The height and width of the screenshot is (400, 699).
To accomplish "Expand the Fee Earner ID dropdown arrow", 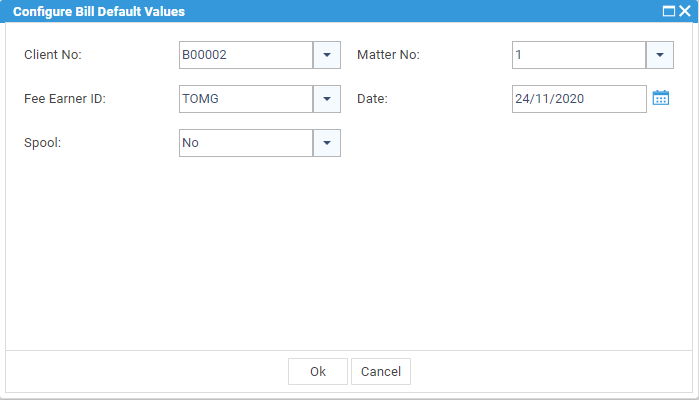I will pyautogui.click(x=327, y=99).
